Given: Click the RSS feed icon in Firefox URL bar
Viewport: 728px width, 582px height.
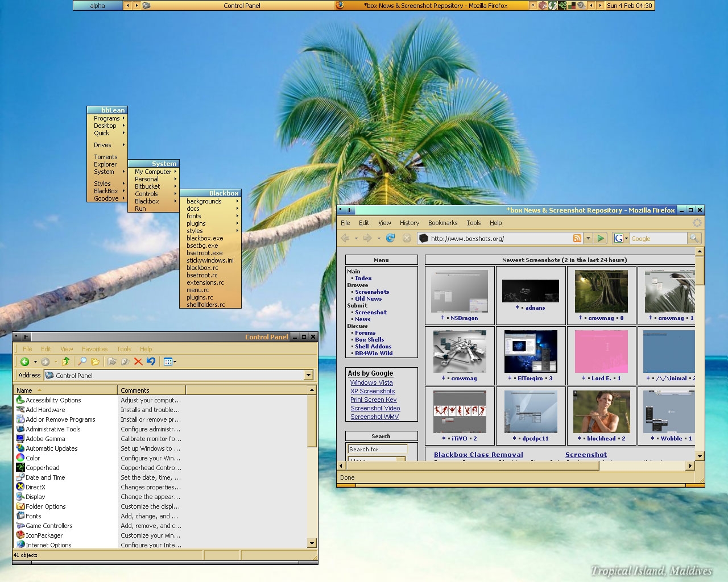Looking at the screenshot, I should pos(577,238).
